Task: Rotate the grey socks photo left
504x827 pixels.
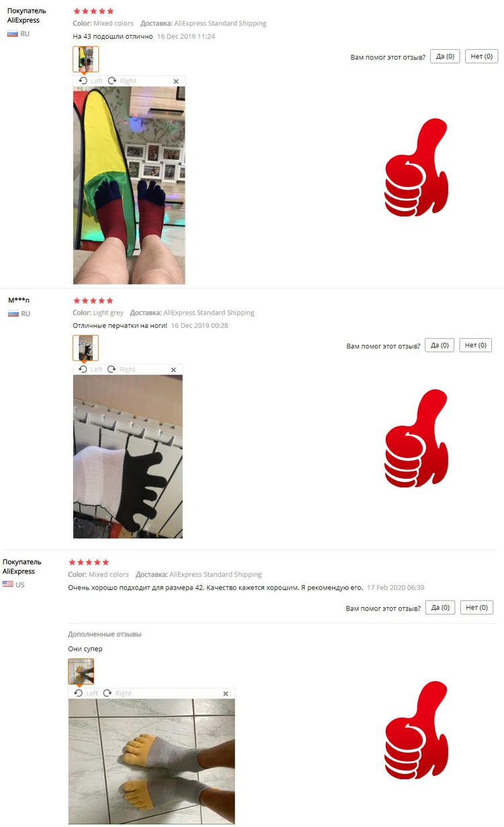Action: (x=91, y=369)
